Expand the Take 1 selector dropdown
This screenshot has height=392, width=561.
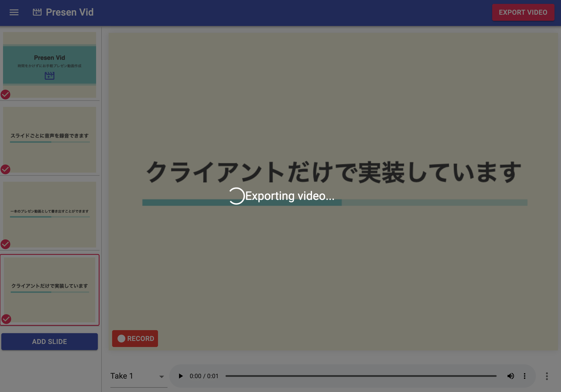coord(161,376)
